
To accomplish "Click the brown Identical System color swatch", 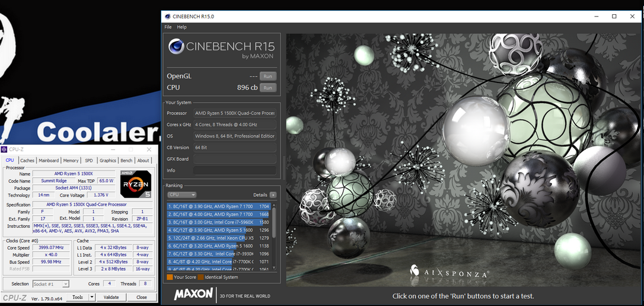I will [200, 278].
